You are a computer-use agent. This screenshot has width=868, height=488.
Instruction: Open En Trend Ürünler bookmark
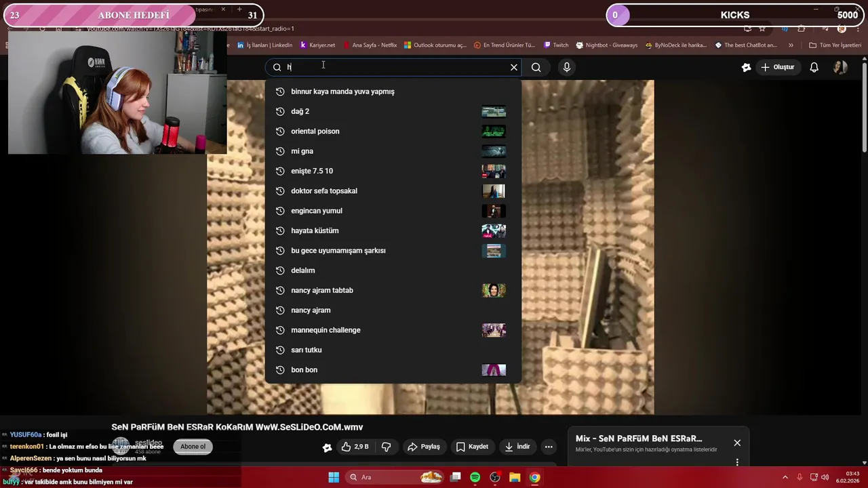pos(504,45)
